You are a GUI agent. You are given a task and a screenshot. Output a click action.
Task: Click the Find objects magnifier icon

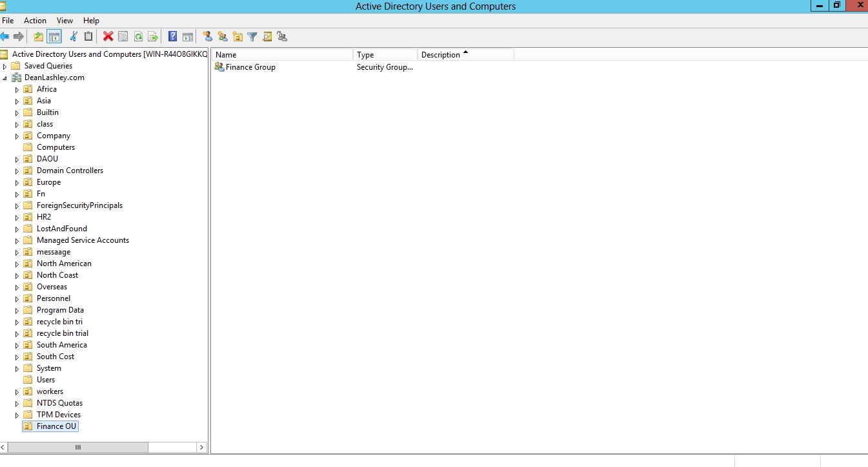pos(267,37)
